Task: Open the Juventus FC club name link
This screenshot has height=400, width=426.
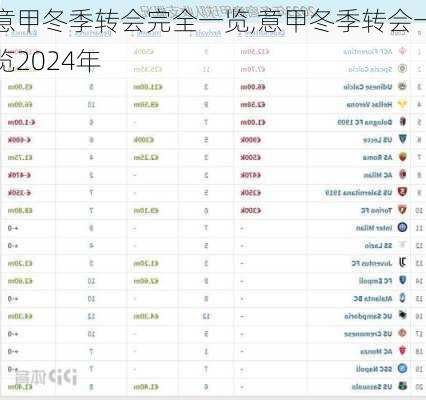Action: (372, 263)
